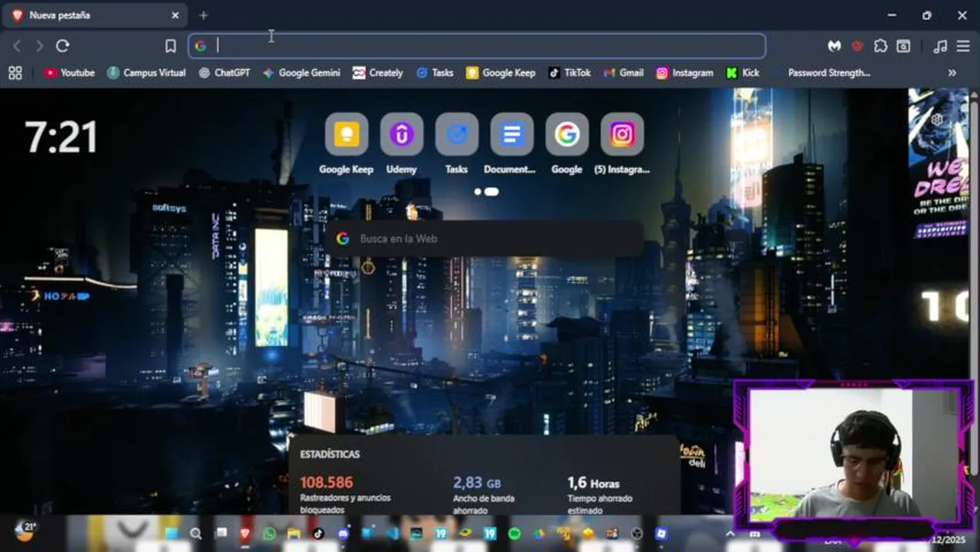Select the second shortcuts page dot

point(492,192)
